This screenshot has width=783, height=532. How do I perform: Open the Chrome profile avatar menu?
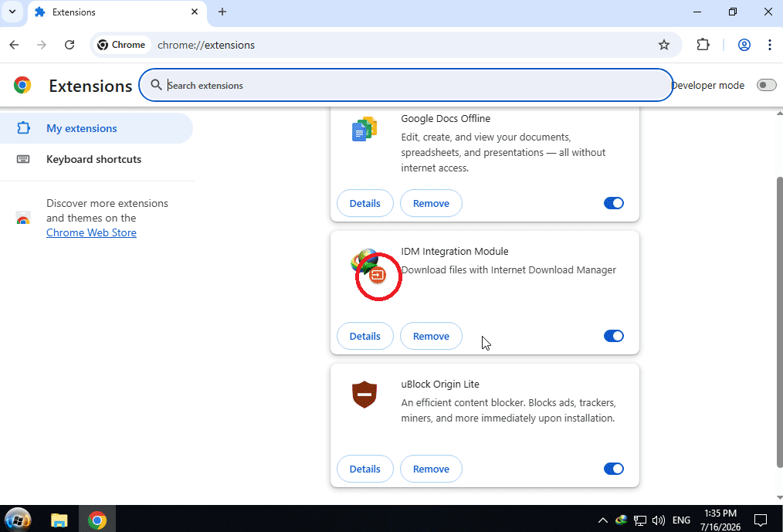[744, 45]
